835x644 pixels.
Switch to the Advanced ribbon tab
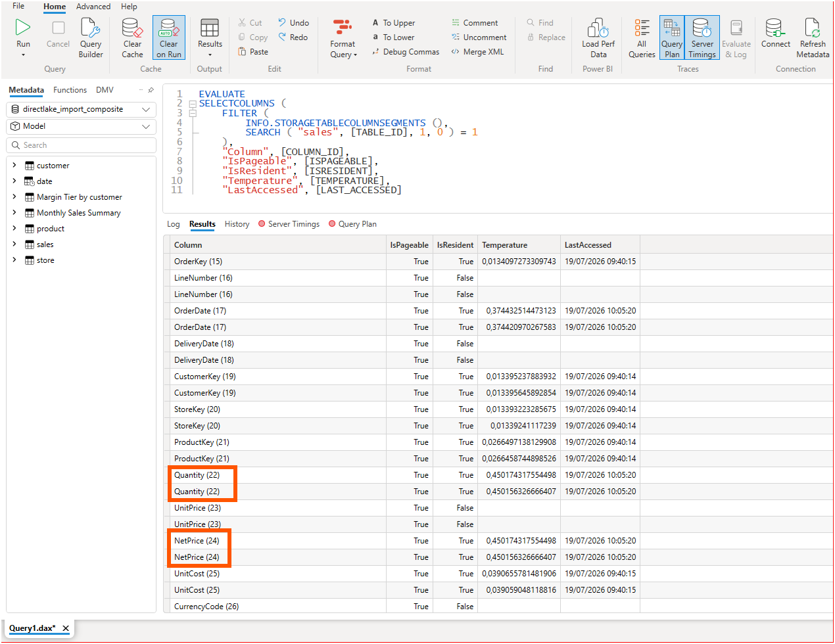coord(93,7)
